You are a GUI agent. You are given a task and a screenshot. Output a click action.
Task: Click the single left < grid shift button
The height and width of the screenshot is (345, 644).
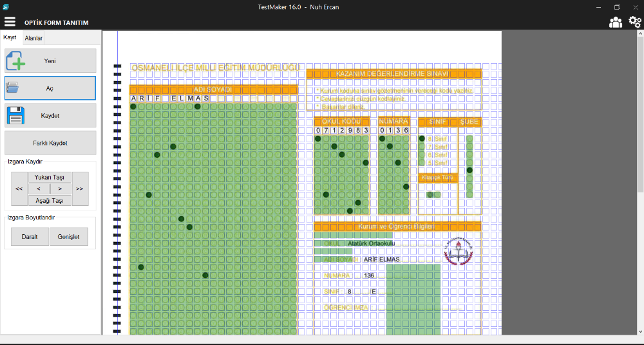(39, 189)
